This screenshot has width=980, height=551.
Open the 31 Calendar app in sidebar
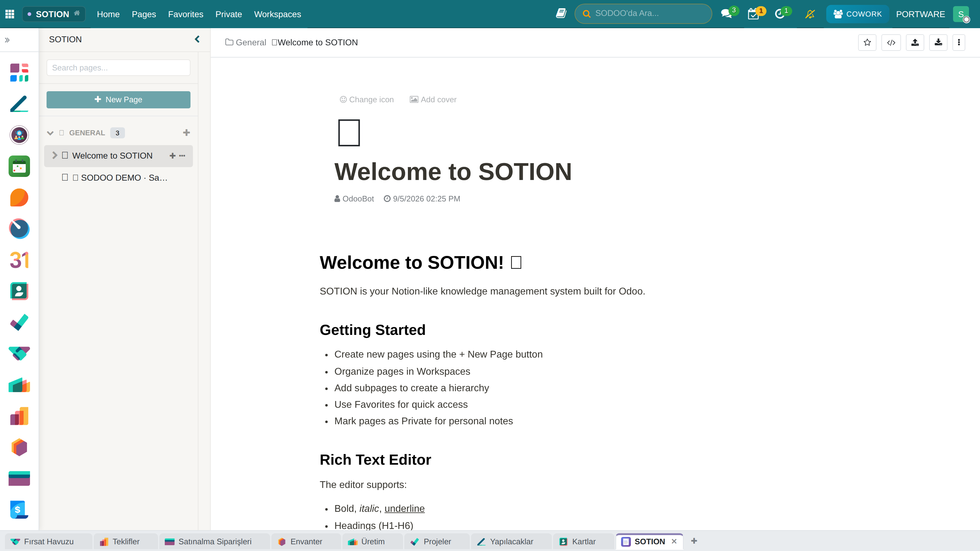pos(19,260)
